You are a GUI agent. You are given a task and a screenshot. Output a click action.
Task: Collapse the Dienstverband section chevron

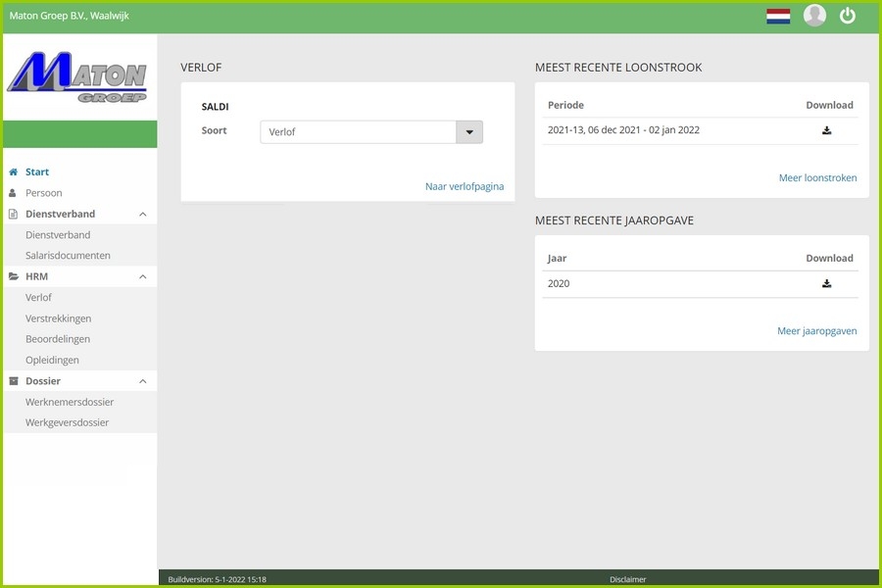tap(142, 215)
